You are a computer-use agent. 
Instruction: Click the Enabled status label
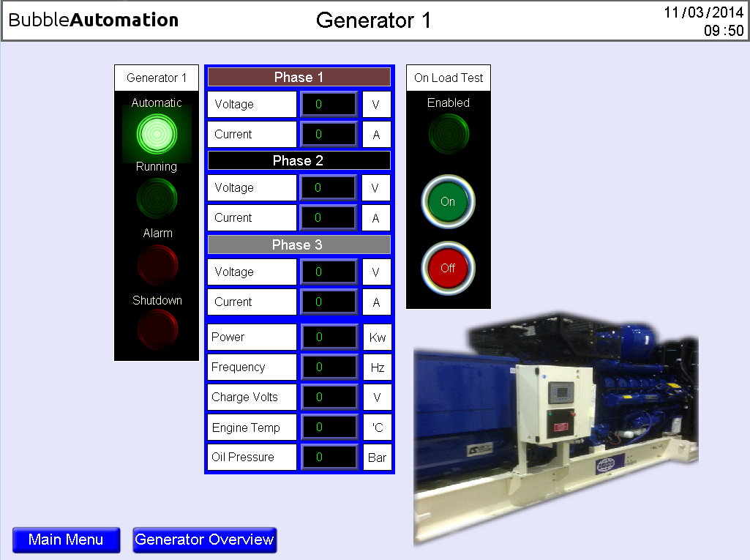449,103
